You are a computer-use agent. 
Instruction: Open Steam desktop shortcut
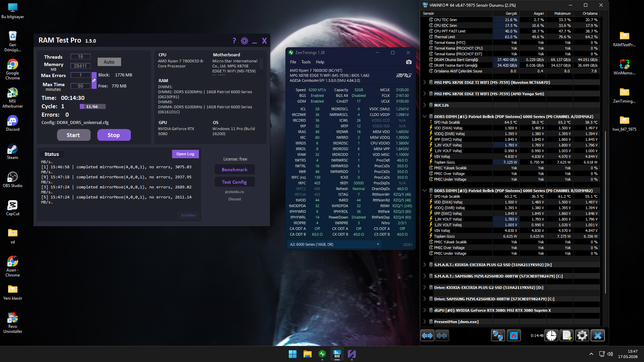pyautogui.click(x=13, y=151)
